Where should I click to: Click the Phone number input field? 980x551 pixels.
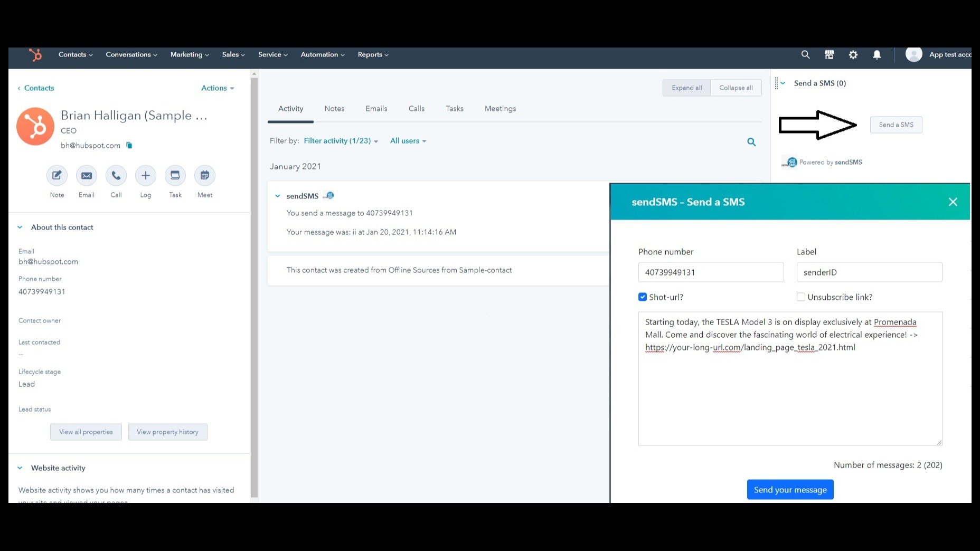pos(711,272)
